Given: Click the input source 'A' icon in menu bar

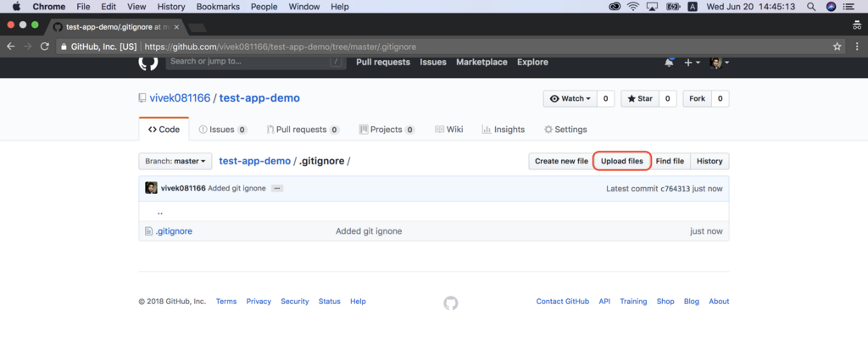Looking at the screenshot, I should (692, 7).
